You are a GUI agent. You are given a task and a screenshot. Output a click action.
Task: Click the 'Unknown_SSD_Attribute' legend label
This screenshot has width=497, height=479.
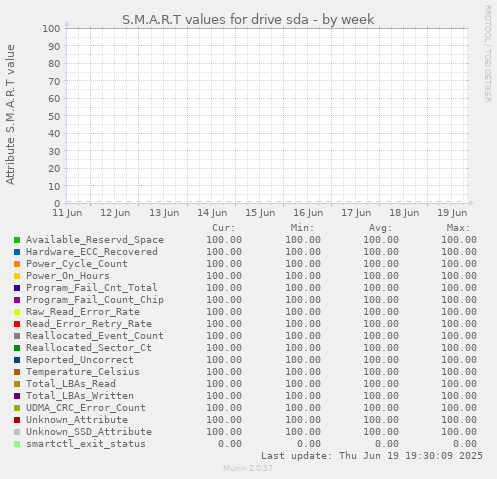(89, 432)
